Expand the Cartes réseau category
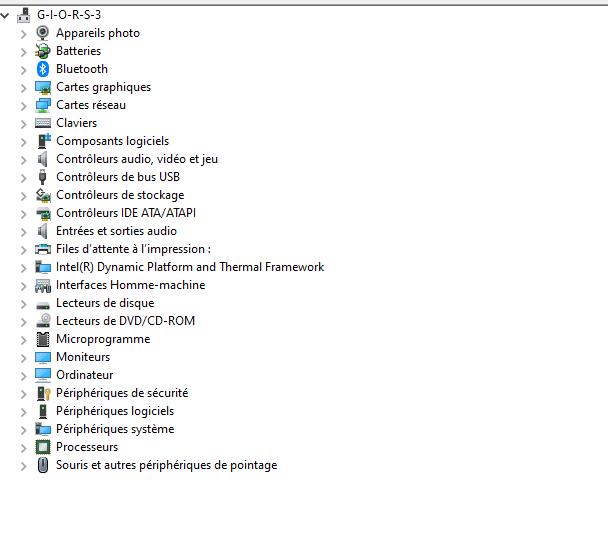 pyautogui.click(x=24, y=106)
